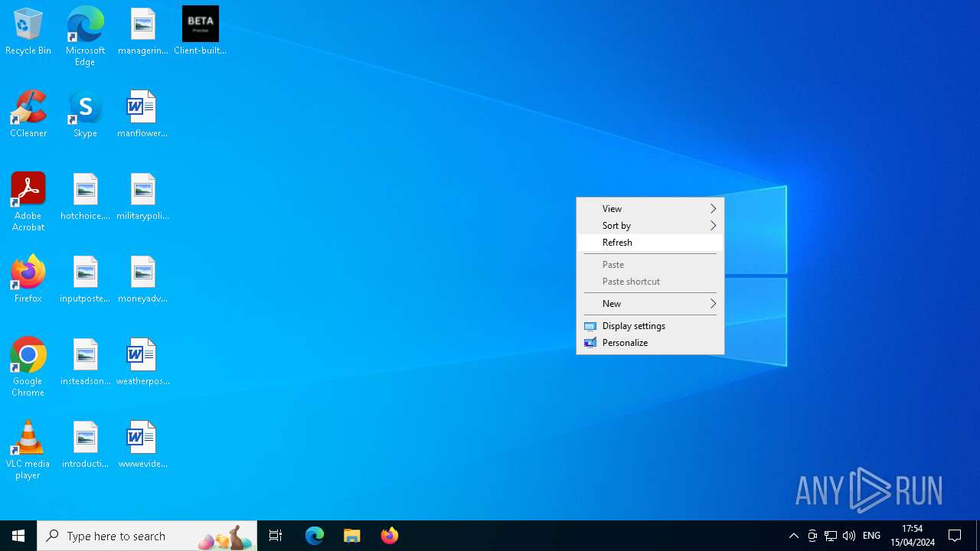Open Edge from the taskbar
This screenshot has height=551, width=980.
click(x=315, y=536)
